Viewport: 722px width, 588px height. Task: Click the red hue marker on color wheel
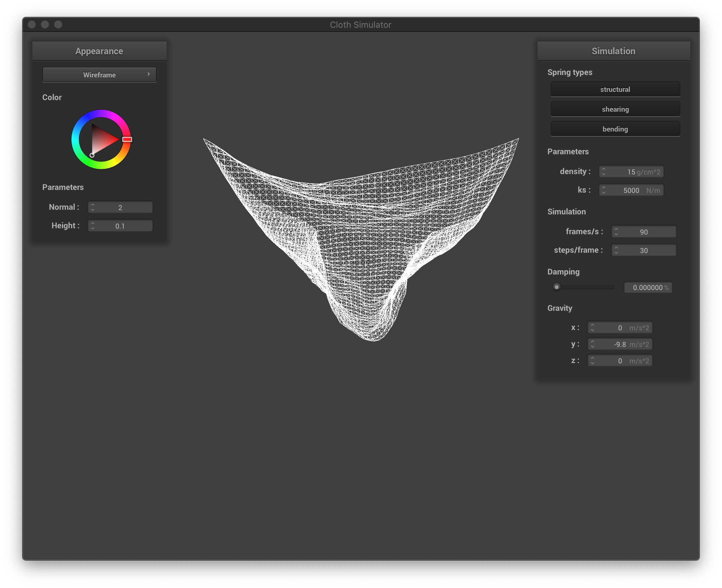point(127,139)
